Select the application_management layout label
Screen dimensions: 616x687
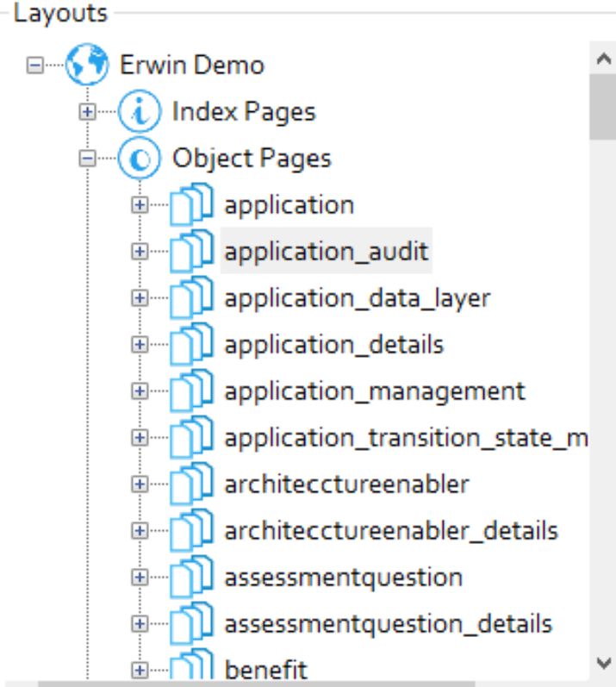(x=375, y=391)
